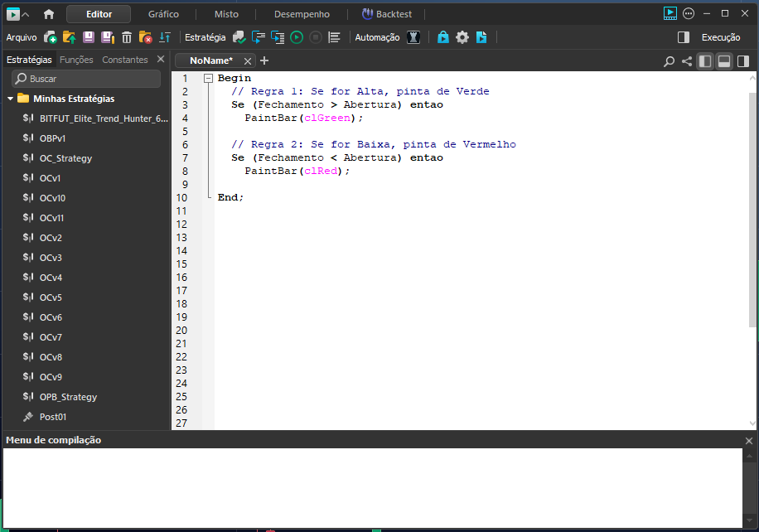
Task: Open the search magnifier above the editor
Action: [x=670, y=61]
